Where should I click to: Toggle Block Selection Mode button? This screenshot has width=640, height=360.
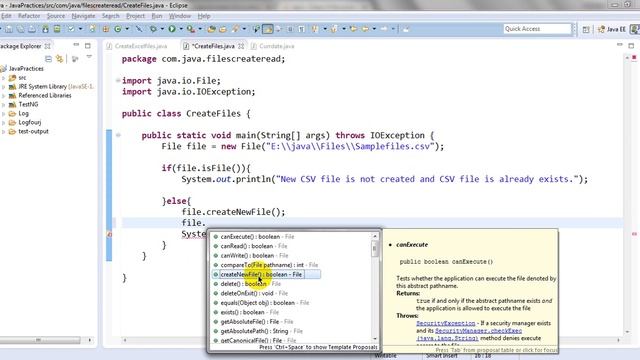pyautogui.click(x=290, y=29)
